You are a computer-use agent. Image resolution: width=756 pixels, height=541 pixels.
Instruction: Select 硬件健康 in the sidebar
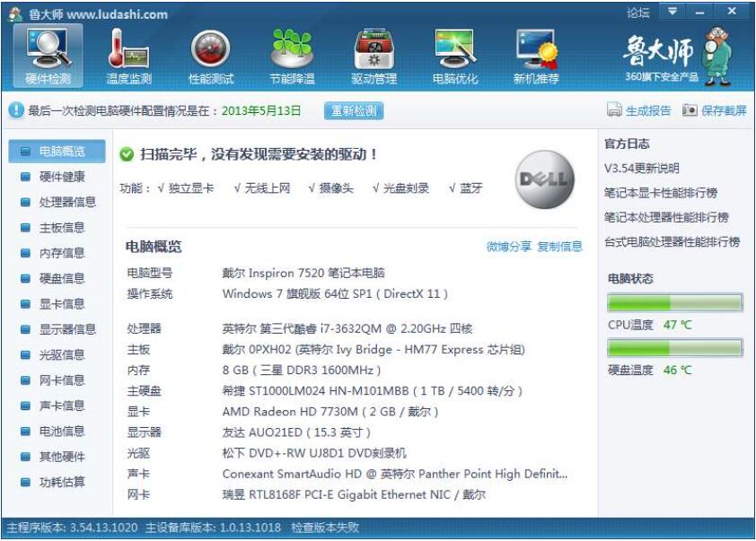[x=62, y=177]
